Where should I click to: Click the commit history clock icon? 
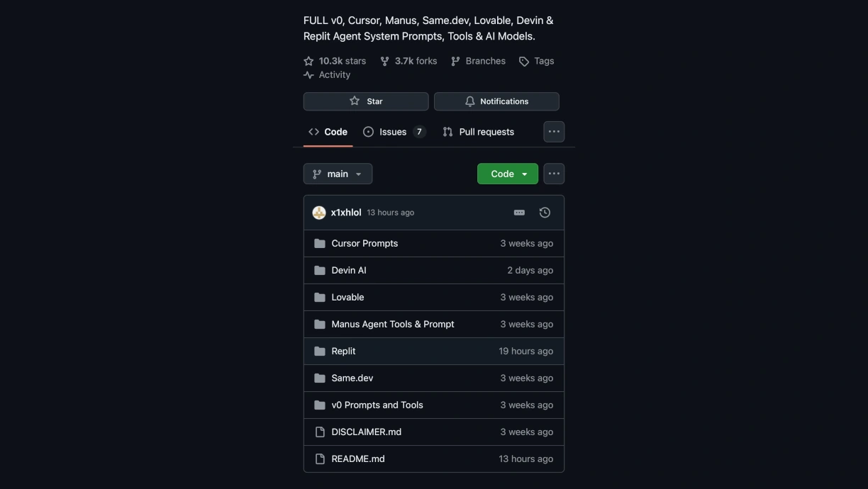click(545, 213)
